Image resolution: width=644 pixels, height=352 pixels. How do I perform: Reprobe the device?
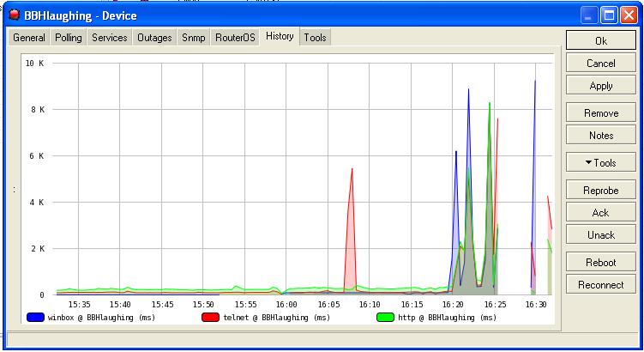click(601, 191)
